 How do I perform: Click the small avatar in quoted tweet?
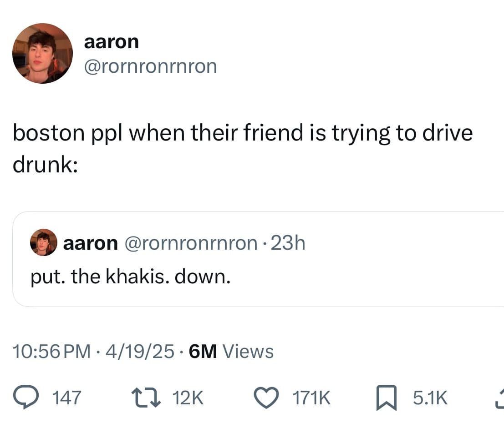pos(44,242)
